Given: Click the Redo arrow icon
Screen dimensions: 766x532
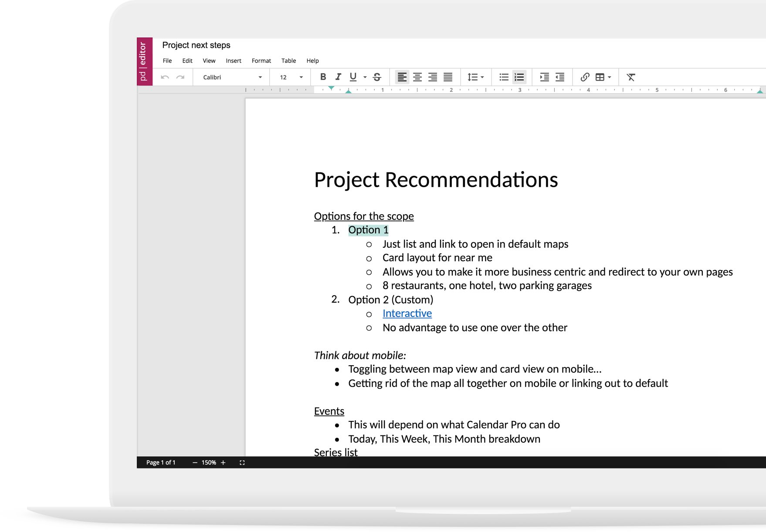Looking at the screenshot, I should pos(180,77).
